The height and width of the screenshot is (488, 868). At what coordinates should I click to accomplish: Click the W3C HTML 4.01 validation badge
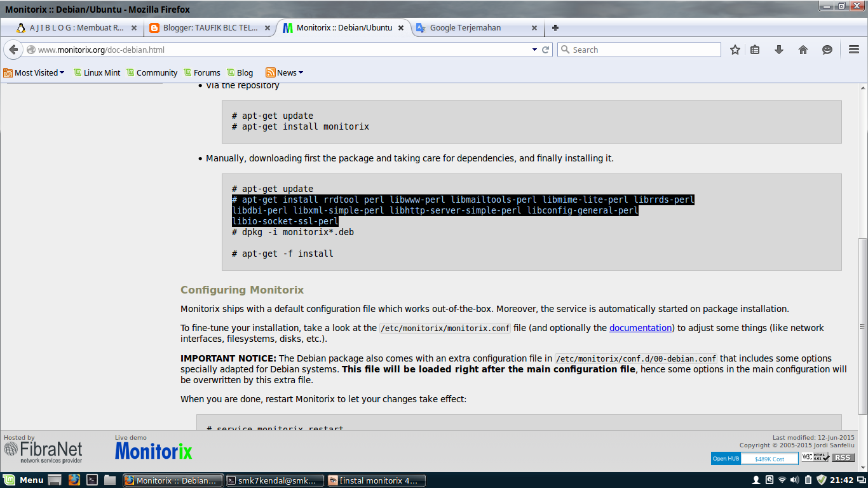click(x=816, y=457)
